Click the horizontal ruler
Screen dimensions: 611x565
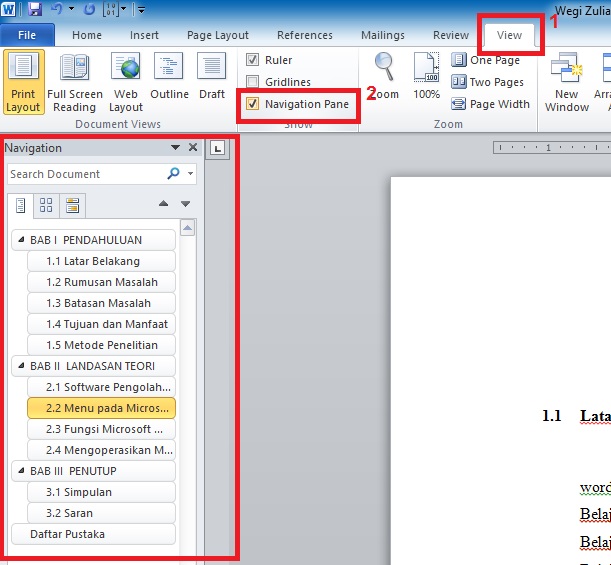click(552, 148)
